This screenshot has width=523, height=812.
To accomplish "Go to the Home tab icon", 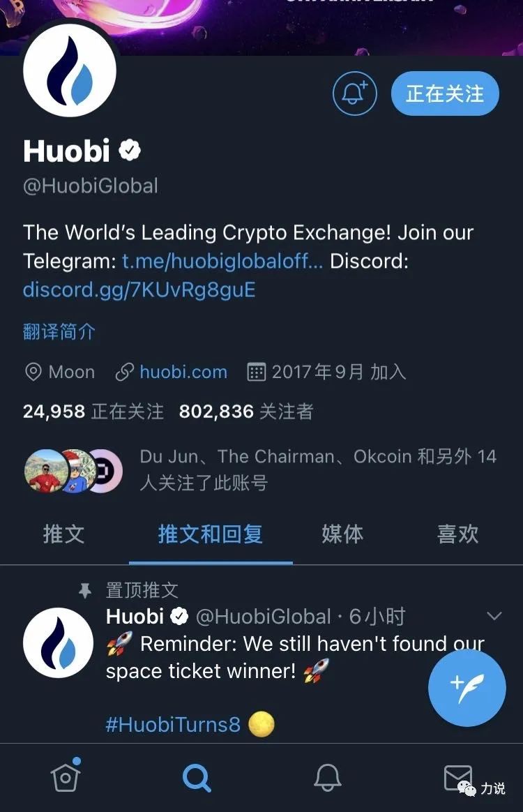I will [66, 776].
